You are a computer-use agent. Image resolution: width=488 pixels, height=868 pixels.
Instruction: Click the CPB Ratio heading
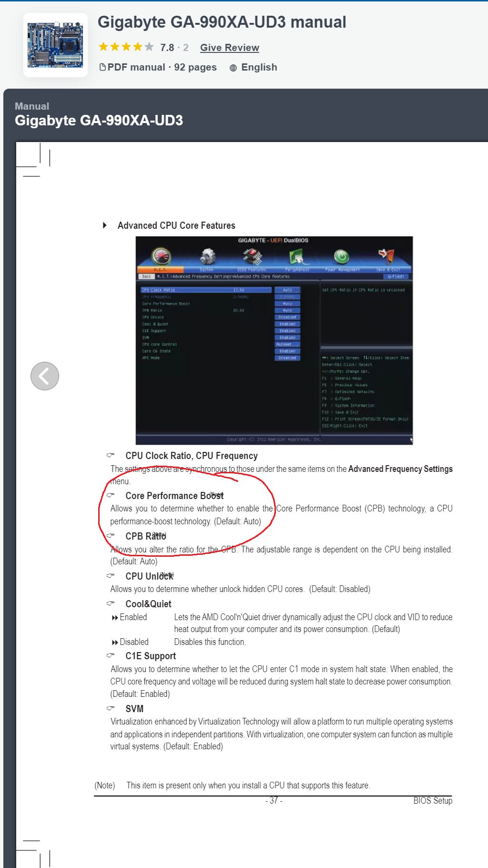146,536
